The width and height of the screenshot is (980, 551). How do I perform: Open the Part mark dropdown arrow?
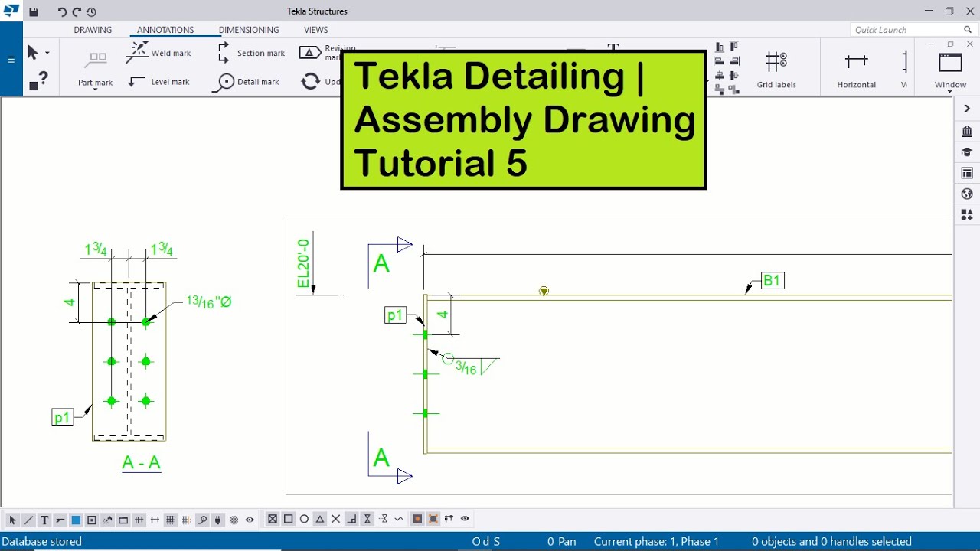[95, 90]
